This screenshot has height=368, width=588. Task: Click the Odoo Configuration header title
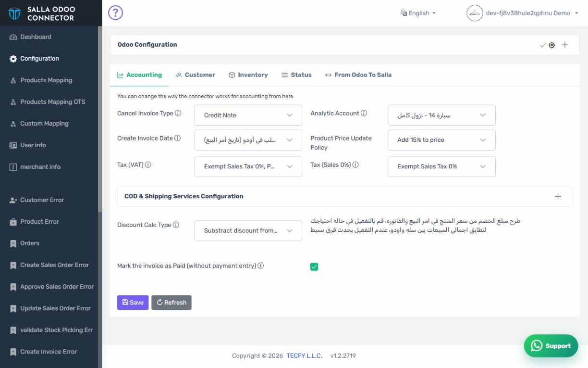(x=147, y=45)
